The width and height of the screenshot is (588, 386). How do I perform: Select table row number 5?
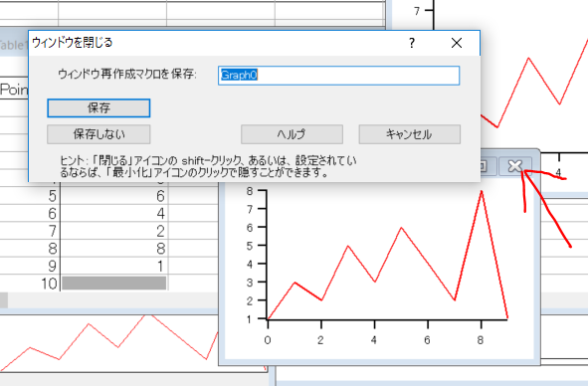click(30, 196)
